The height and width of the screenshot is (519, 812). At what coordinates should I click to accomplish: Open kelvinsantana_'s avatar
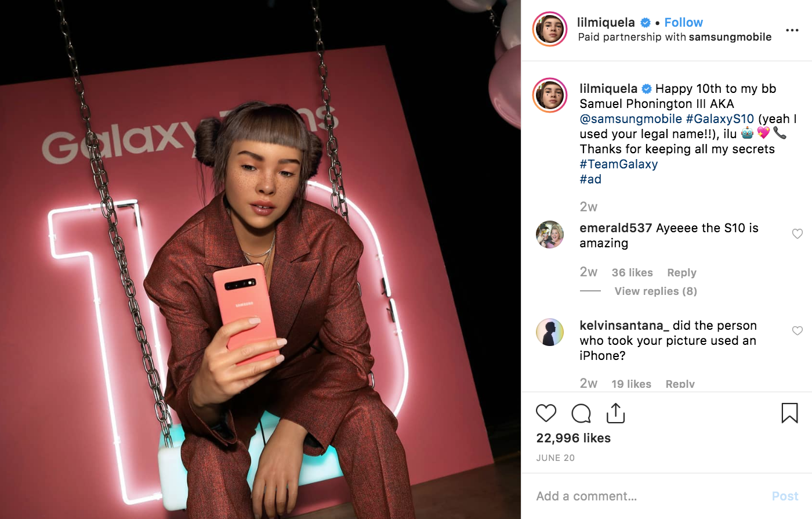(550, 332)
